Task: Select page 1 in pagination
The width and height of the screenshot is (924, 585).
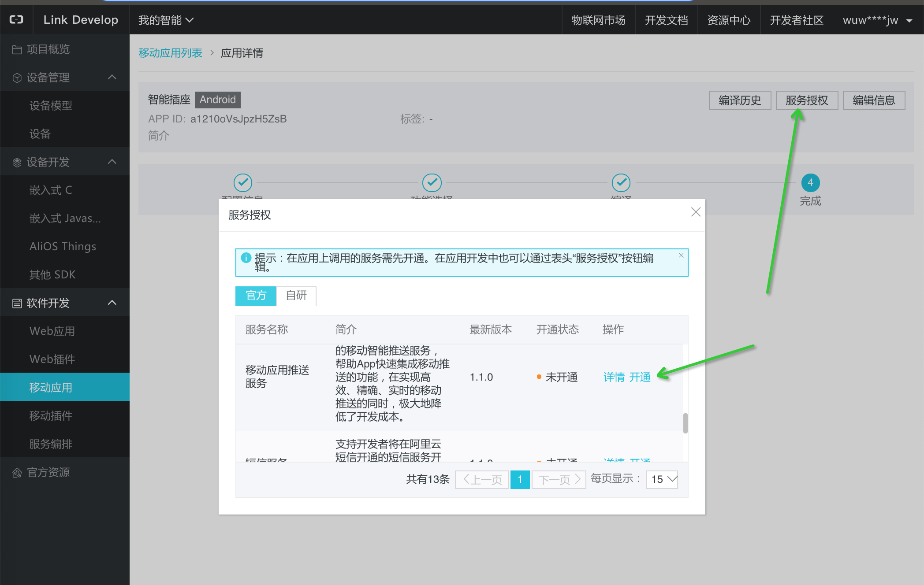Action: [520, 479]
